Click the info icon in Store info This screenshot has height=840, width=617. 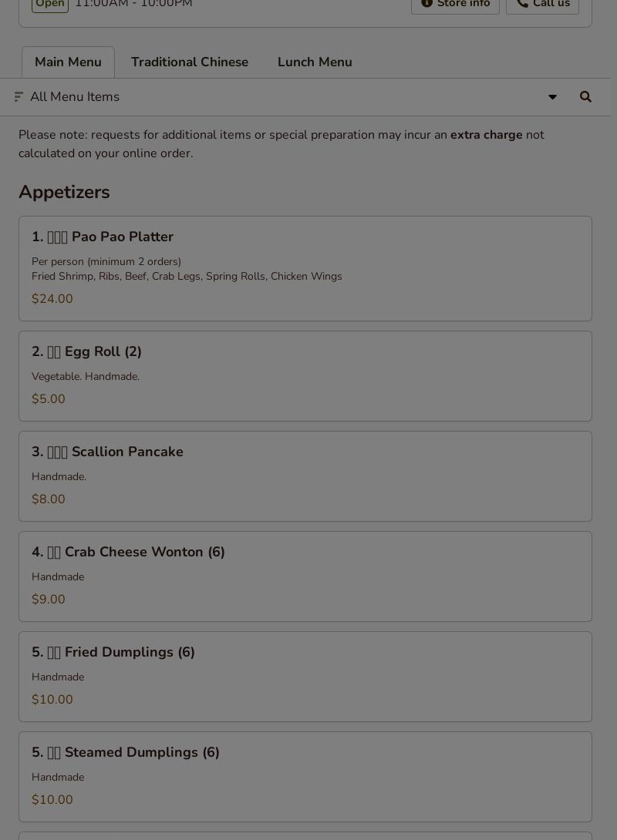[x=427, y=4]
